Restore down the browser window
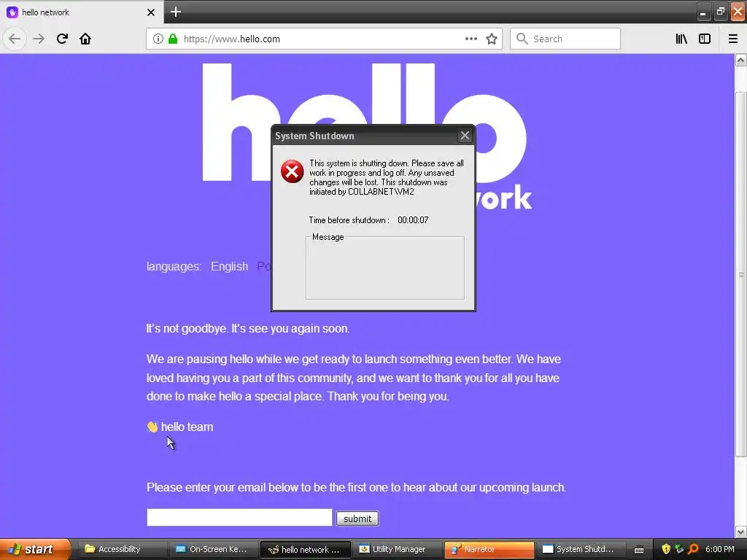This screenshot has width=747, height=560. click(720, 12)
